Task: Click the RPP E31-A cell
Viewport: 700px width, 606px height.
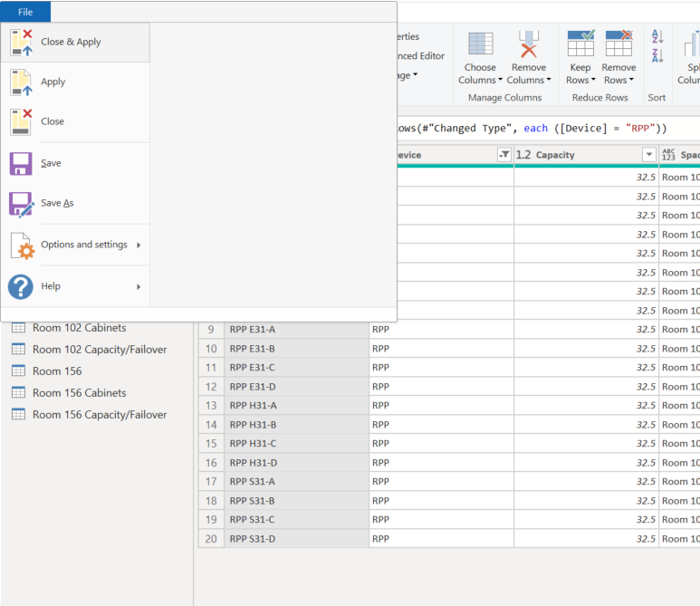Action: coord(296,330)
